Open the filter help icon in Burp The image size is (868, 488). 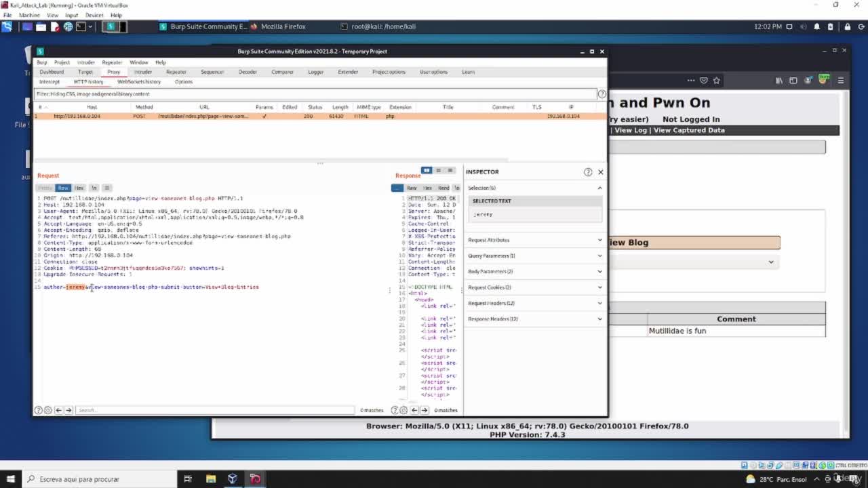click(601, 94)
